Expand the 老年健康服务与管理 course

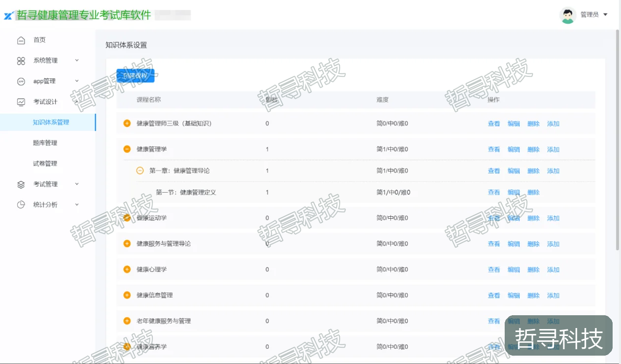point(127,321)
